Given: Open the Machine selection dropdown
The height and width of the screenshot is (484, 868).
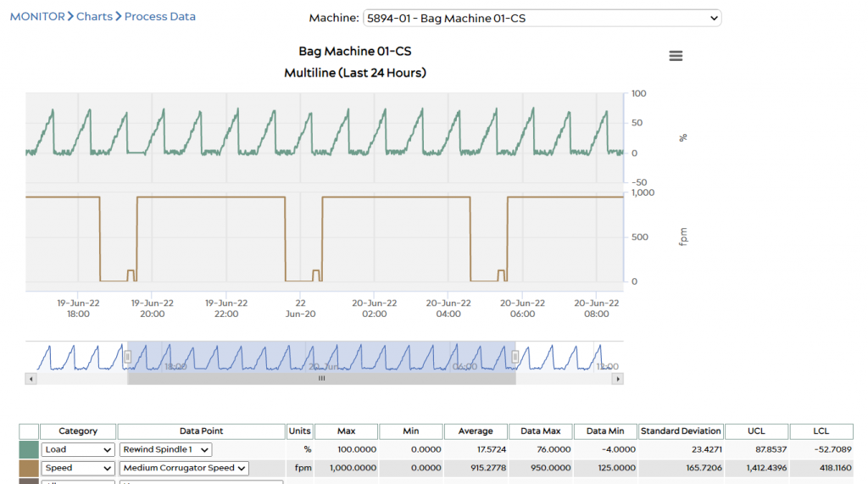Looking at the screenshot, I should coord(542,19).
